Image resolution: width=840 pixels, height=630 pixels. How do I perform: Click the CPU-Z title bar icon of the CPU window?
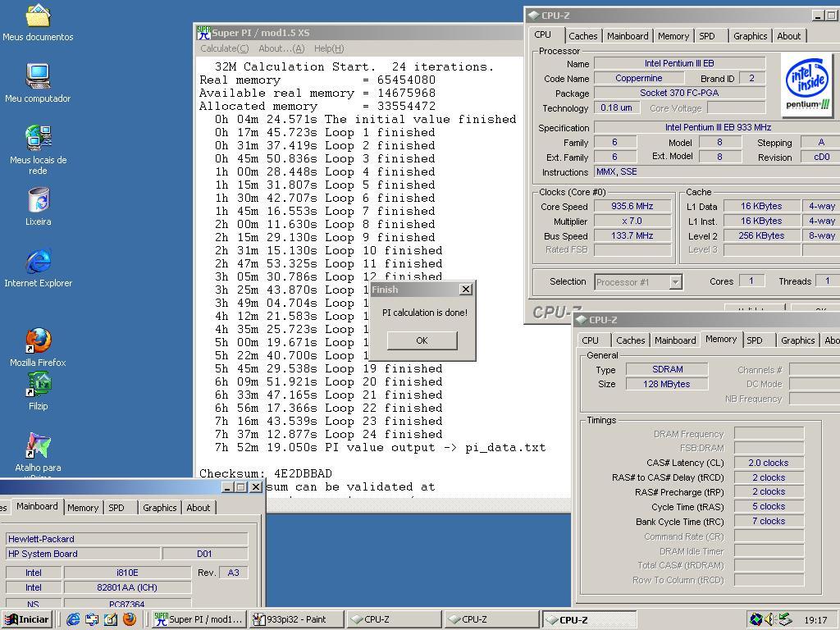pos(533,16)
